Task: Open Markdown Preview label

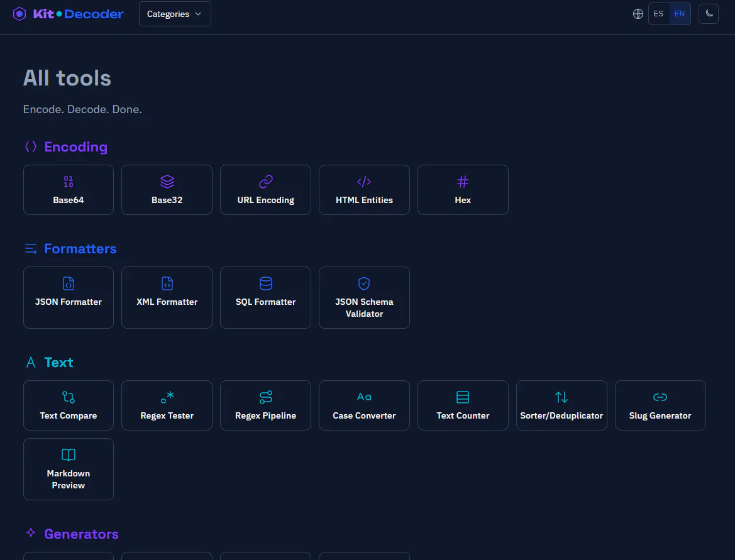Action: tap(69, 480)
